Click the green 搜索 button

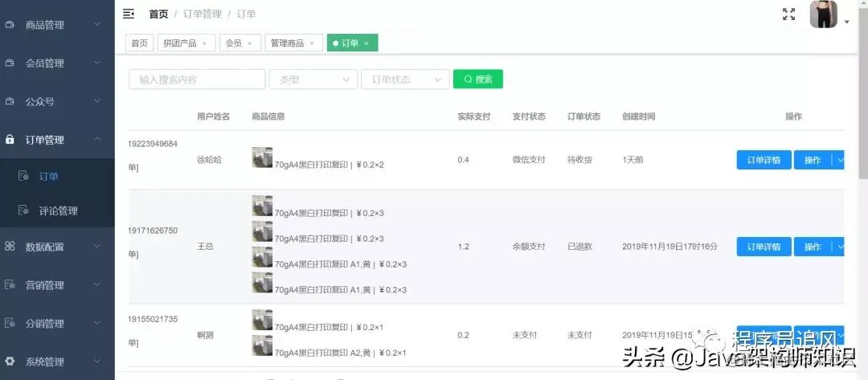(x=477, y=79)
